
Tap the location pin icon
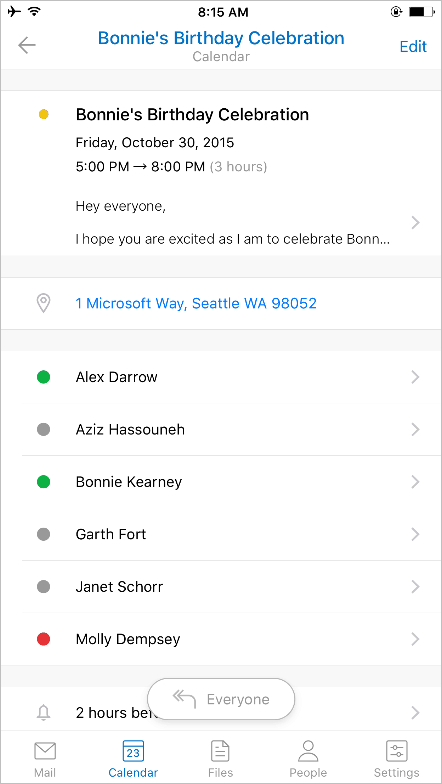tap(44, 304)
